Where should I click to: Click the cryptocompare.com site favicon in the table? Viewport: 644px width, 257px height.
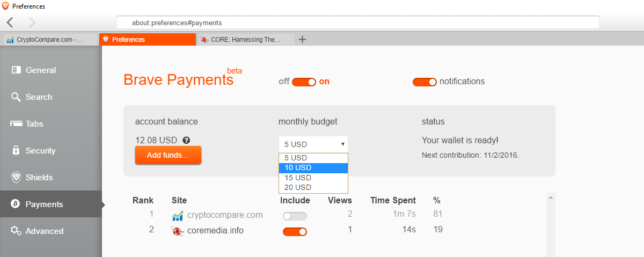[178, 215]
